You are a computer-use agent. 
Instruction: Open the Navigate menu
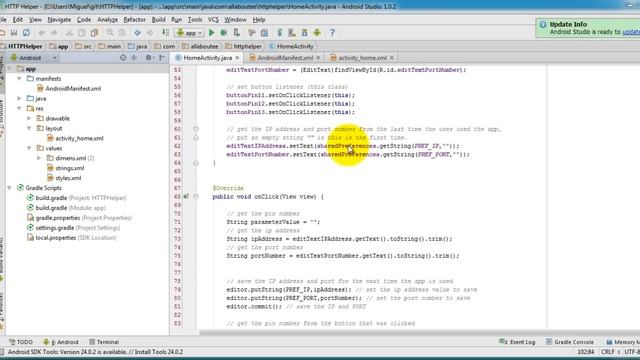click(59, 20)
